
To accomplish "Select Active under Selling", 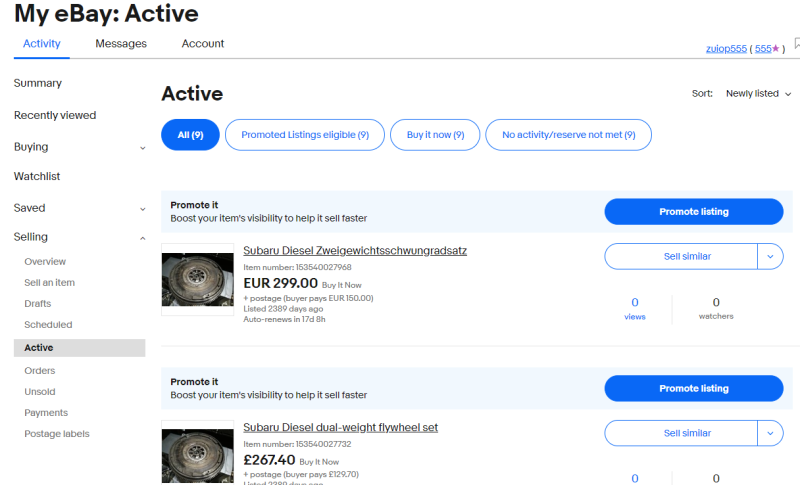I will pyautogui.click(x=80, y=348).
